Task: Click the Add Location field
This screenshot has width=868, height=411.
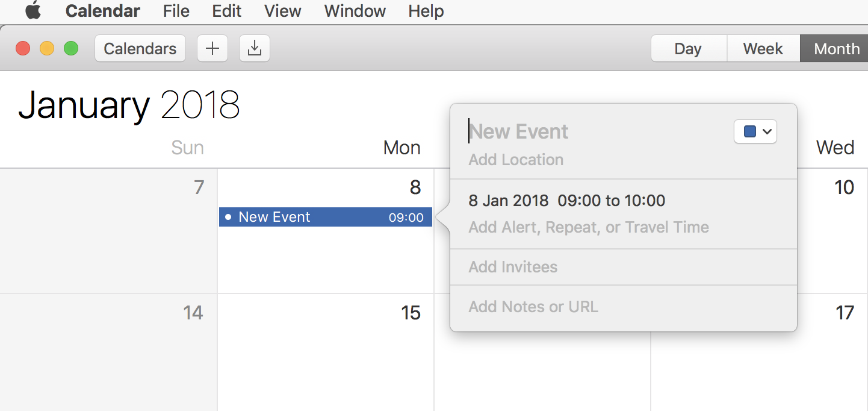Action: click(516, 160)
